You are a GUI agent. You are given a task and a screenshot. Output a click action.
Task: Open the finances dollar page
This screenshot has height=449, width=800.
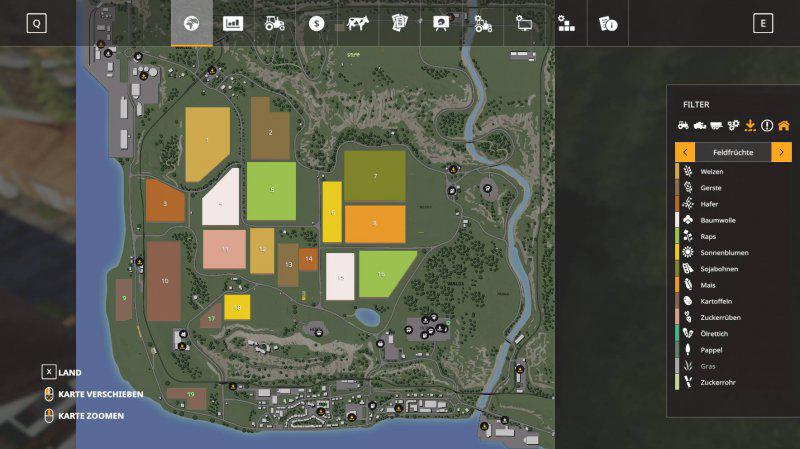[x=317, y=23]
